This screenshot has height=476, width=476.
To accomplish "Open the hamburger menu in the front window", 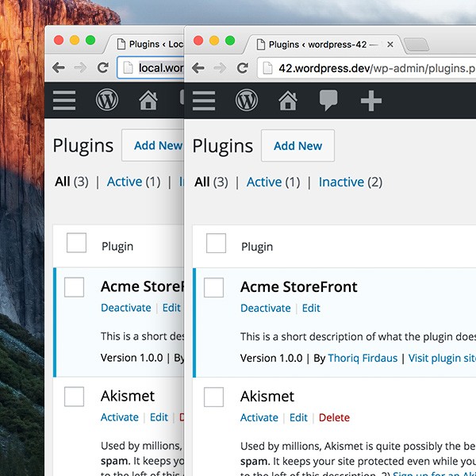I will click(x=204, y=101).
